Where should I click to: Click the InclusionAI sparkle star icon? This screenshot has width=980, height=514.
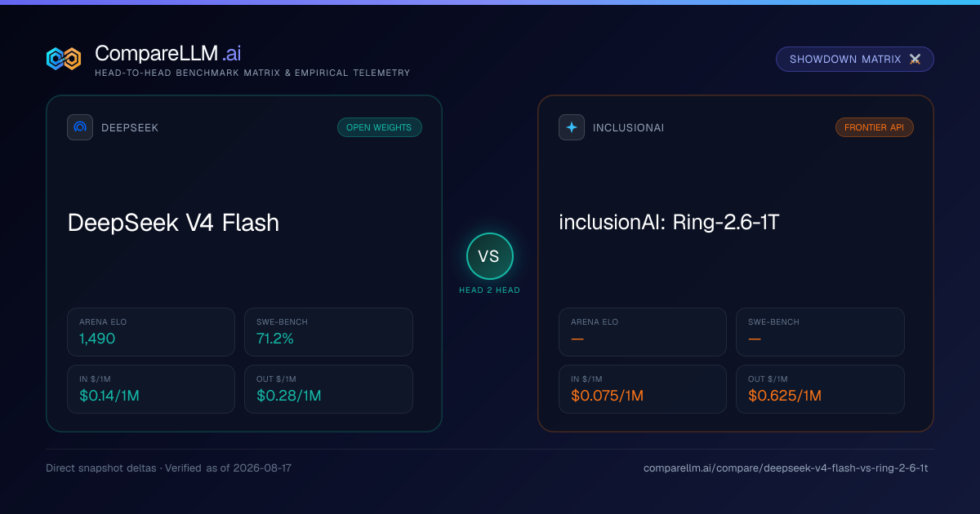tap(572, 127)
